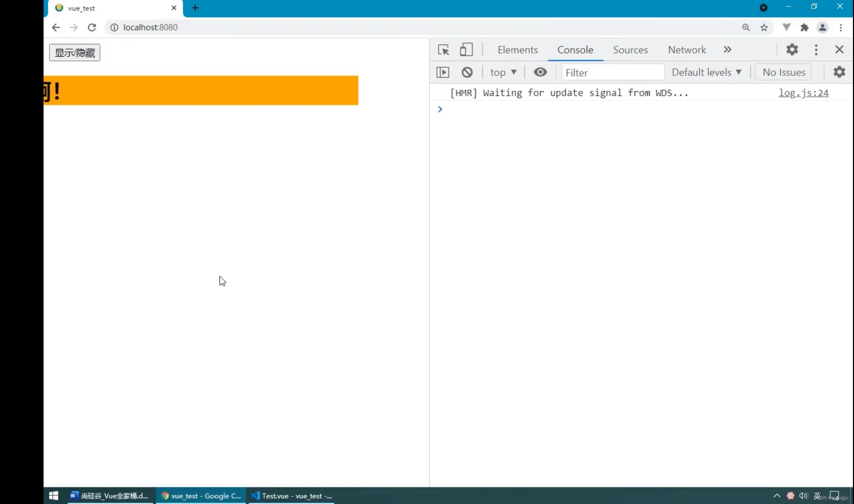Screen dimensions: 854x504
Task: Bookmark this page with the star icon
Action: 764,27
